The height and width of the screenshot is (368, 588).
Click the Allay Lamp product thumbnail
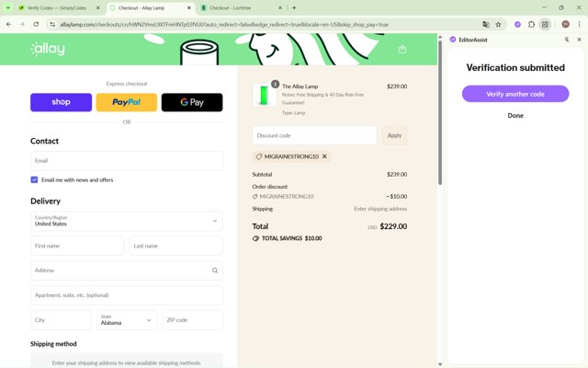pos(265,95)
